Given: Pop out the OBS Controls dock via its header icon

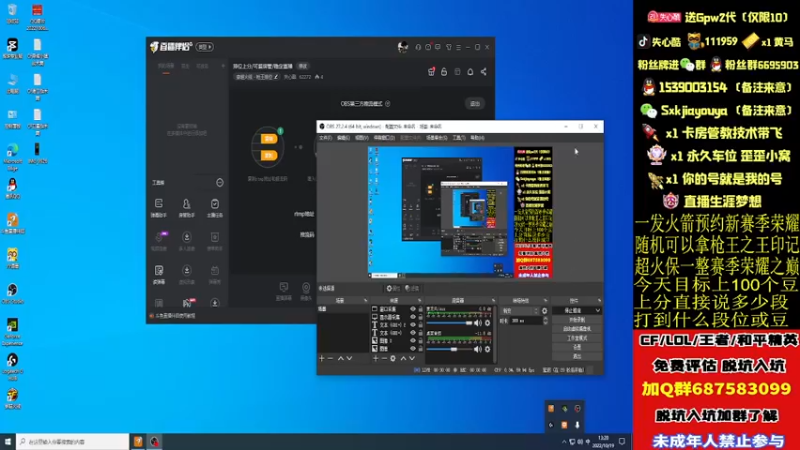Looking at the screenshot, I should pos(599,301).
